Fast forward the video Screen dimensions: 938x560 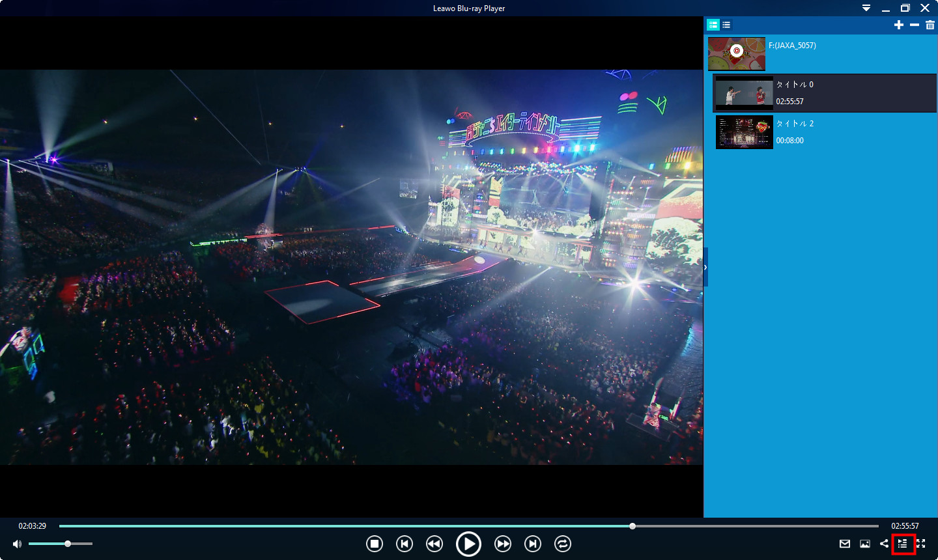[502, 544]
